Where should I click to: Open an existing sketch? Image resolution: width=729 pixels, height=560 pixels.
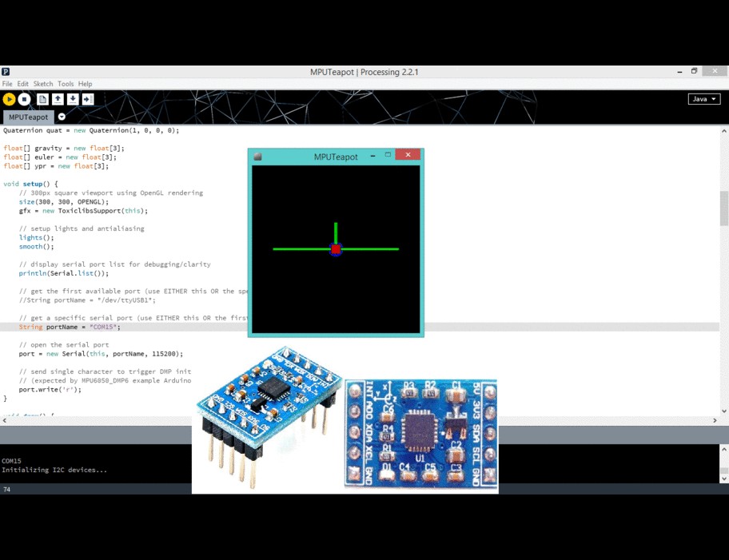tap(56, 98)
